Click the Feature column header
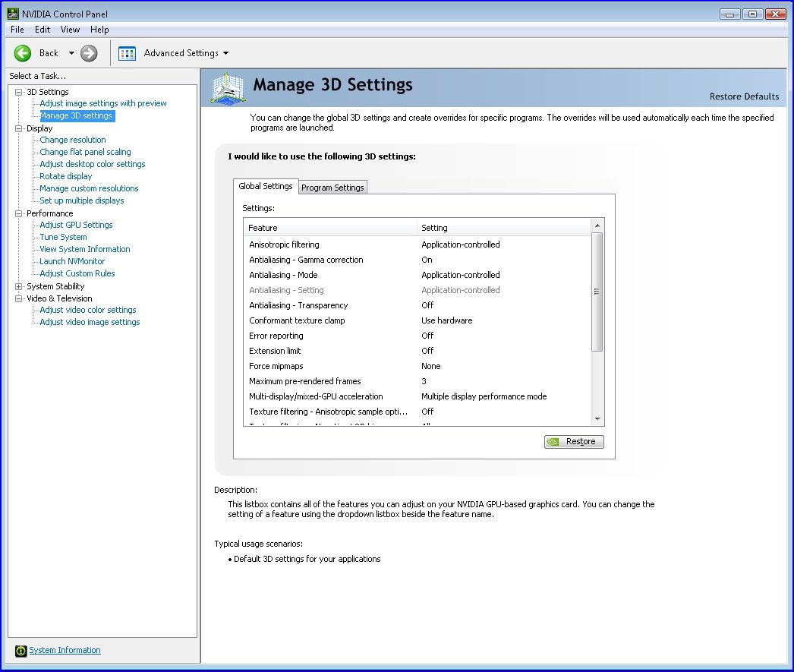 (x=331, y=228)
